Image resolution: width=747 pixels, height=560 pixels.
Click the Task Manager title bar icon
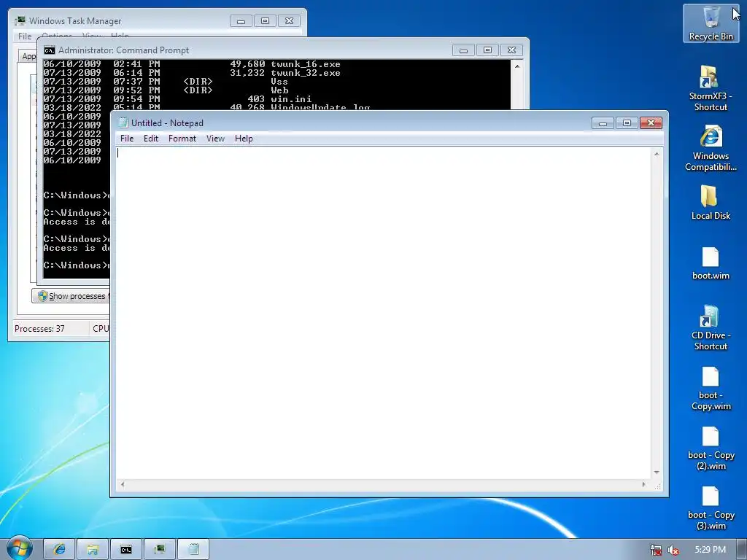(20, 21)
